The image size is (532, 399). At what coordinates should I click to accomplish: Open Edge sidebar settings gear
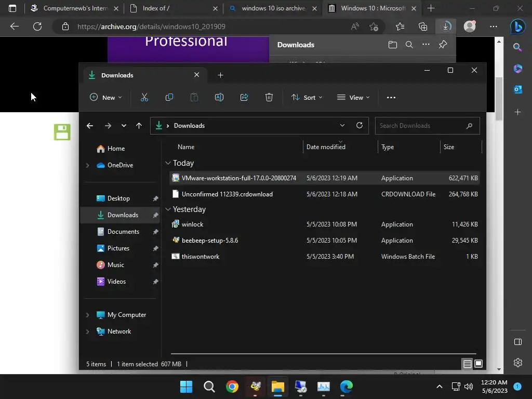coord(518,363)
